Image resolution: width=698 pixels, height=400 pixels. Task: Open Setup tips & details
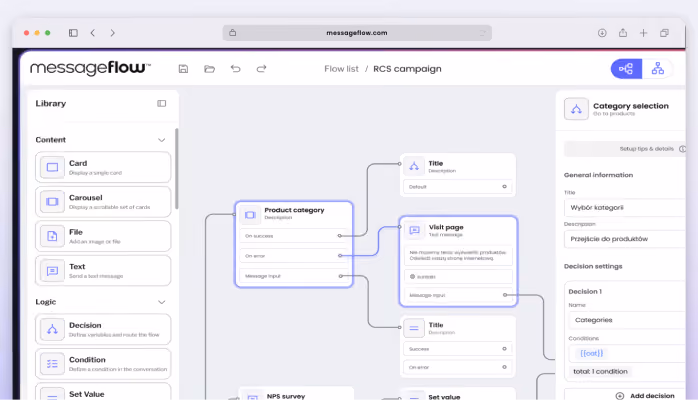pyautogui.click(x=625, y=149)
